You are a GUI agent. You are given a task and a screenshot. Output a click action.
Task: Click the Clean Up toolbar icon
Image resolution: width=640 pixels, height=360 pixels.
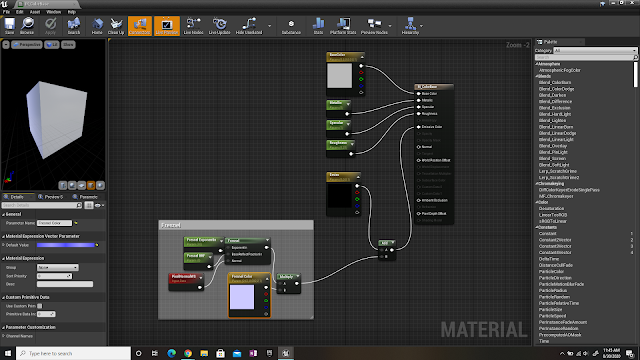pyautogui.click(x=116, y=26)
